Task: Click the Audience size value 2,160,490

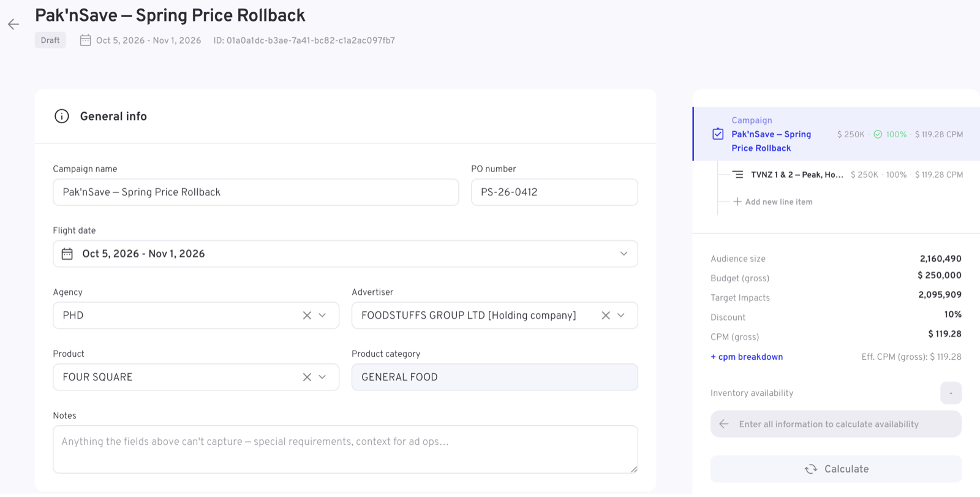Action: pos(940,259)
